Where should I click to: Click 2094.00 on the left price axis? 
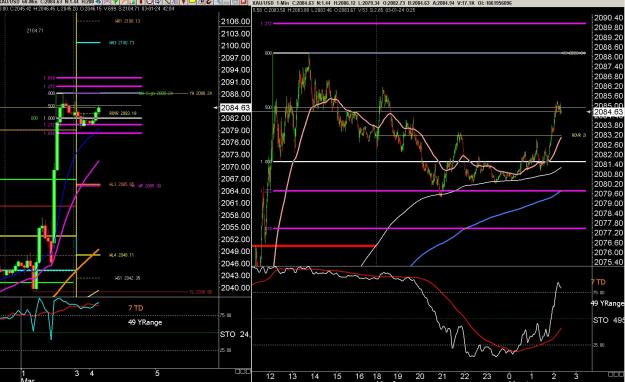coord(236,70)
